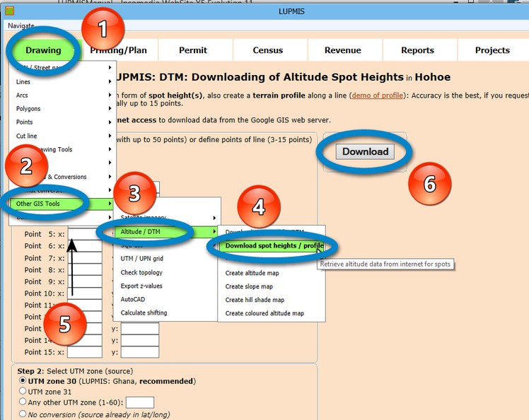Viewport: 529px width, 420px height.
Task: Choose Create slope map
Action: (x=249, y=286)
